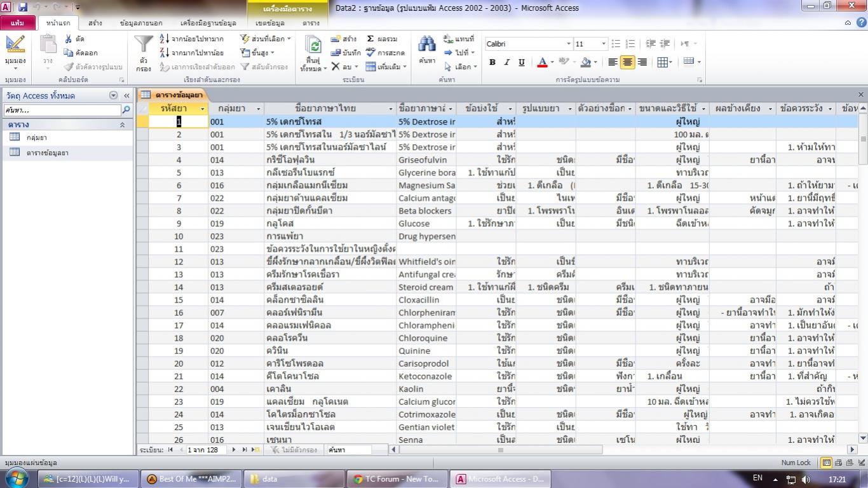Screen dimensions: 868x488
Task: Click the Save icon in quick access toolbar
Action: [23, 8]
